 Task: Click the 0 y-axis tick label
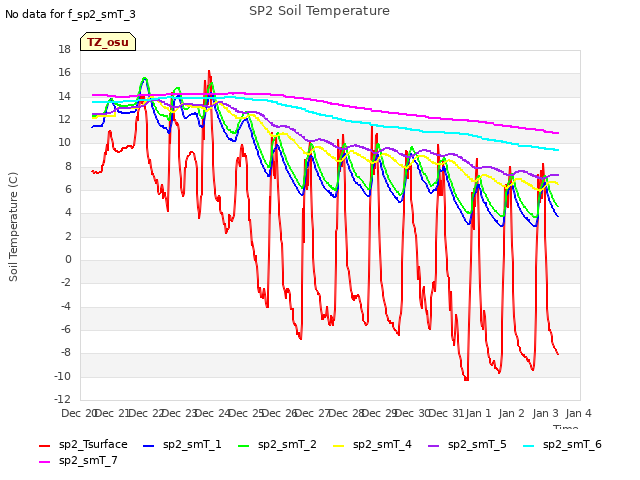coord(68,260)
